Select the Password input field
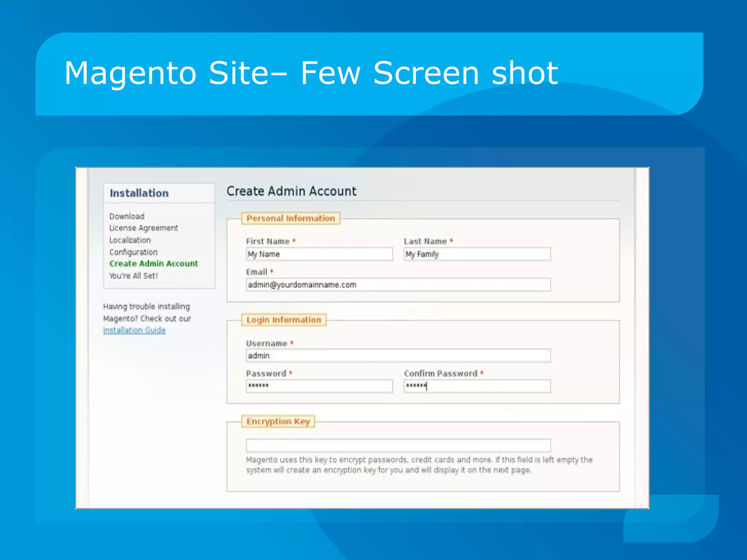Image resolution: width=747 pixels, height=560 pixels. pyautogui.click(x=319, y=386)
